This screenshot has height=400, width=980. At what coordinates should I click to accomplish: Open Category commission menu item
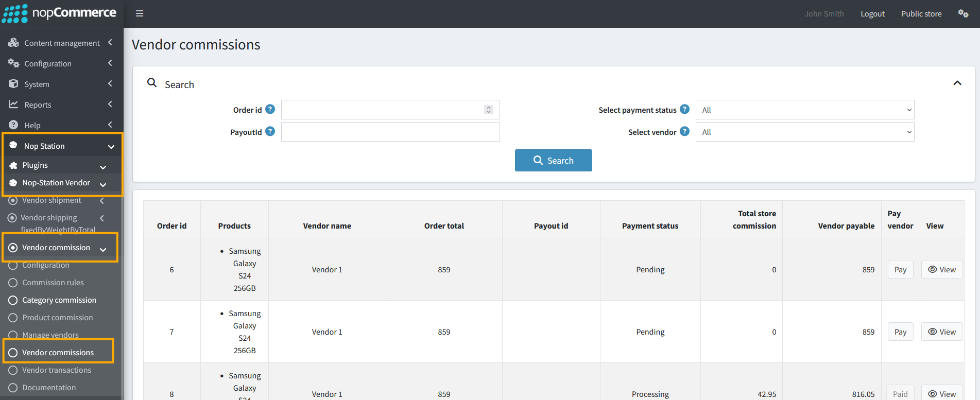(x=59, y=300)
